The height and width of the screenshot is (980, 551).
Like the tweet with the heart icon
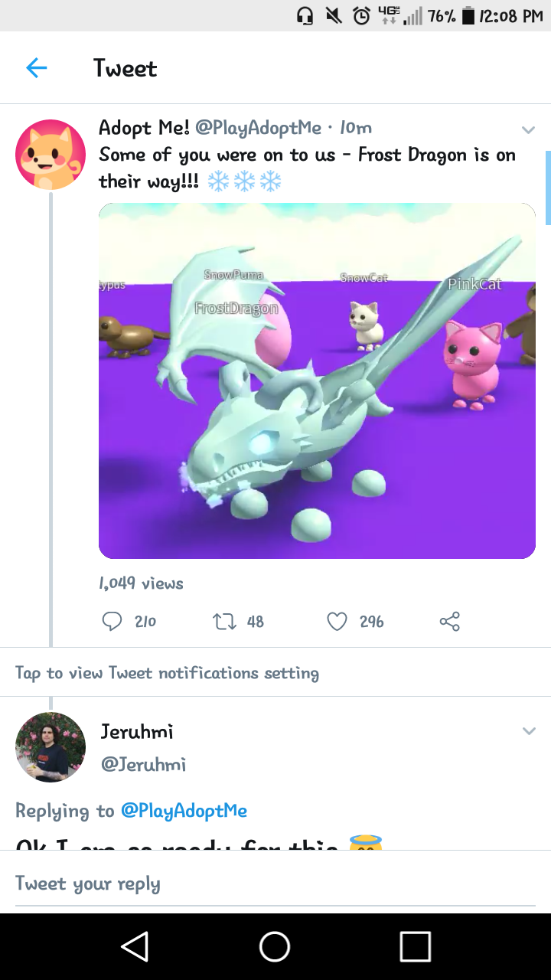pos(337,621)
